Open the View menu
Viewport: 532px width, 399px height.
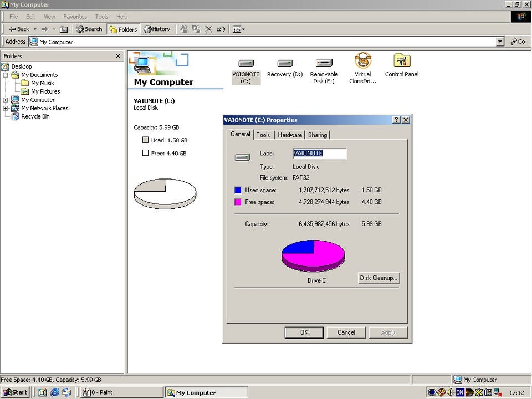[x=49, y=17]
